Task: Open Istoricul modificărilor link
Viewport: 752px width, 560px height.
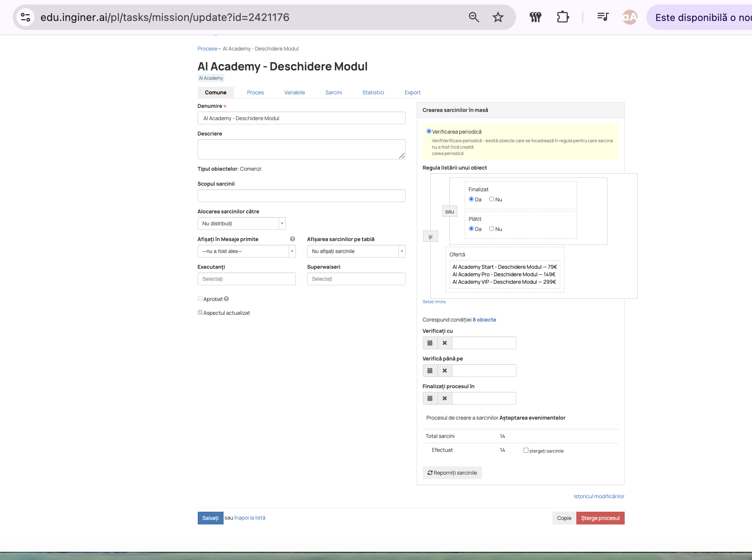Action: (x=599, y=496)
